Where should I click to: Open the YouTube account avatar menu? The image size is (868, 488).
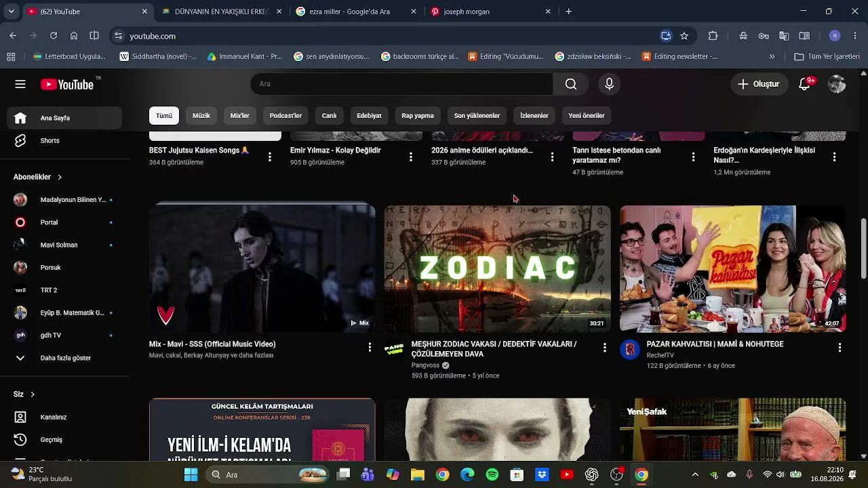coord(837,84)
